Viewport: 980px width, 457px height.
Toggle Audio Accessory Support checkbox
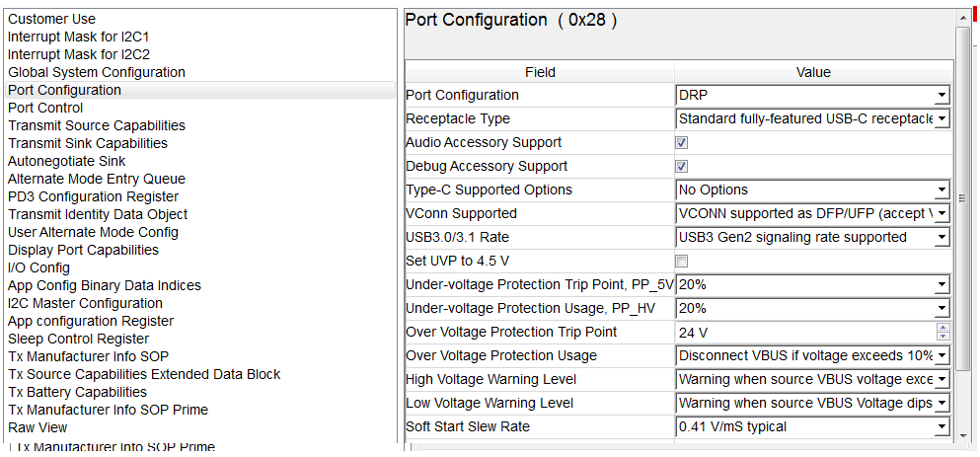coord(682,142)
